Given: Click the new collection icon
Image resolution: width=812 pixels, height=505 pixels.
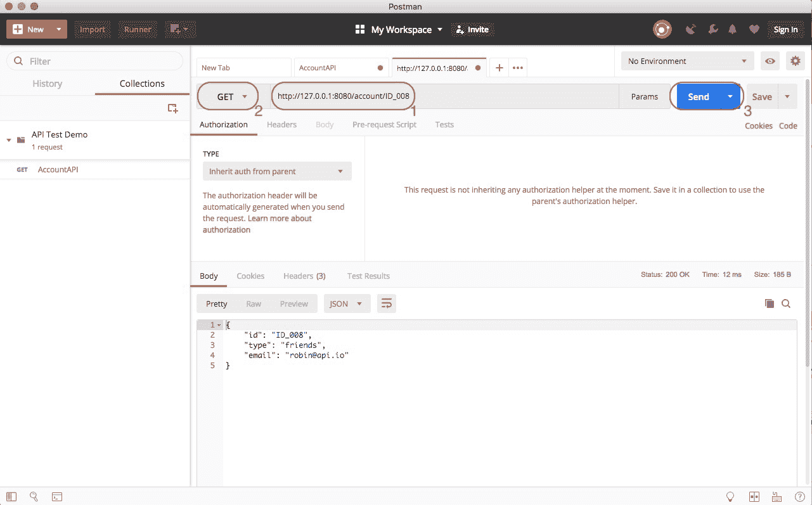Looking at the screenshot, I should click(x=172, y=108).
